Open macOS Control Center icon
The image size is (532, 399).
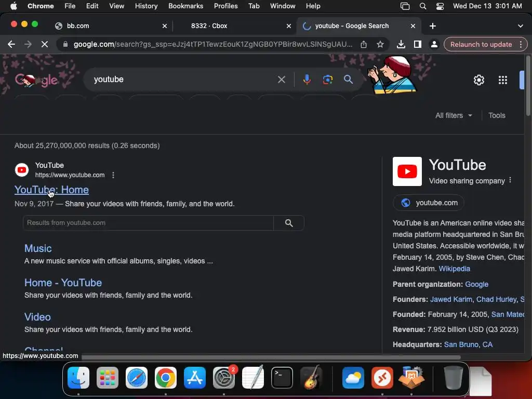pyautogui.click(x=440, y=6)
